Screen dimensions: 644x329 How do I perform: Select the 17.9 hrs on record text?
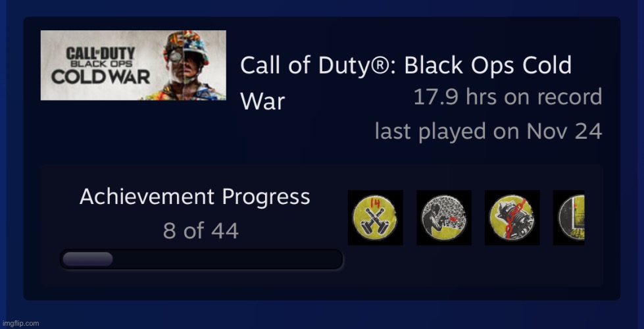(x=508, y=97)
